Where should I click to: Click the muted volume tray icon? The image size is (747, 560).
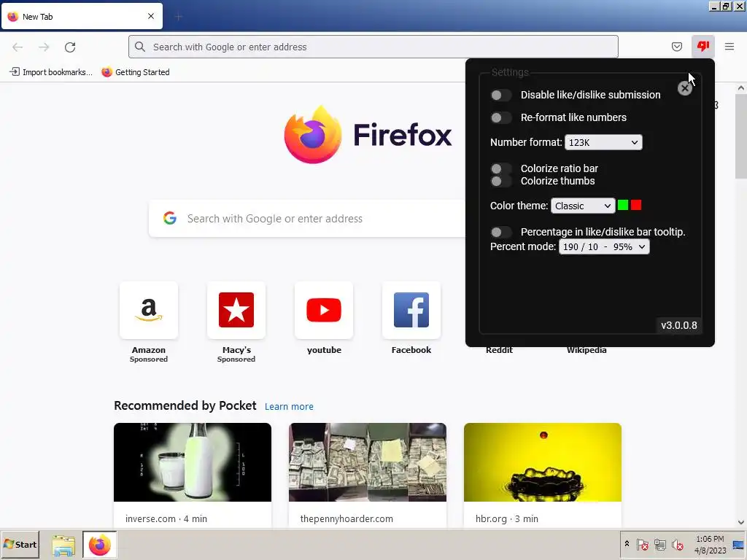point(677,544)
